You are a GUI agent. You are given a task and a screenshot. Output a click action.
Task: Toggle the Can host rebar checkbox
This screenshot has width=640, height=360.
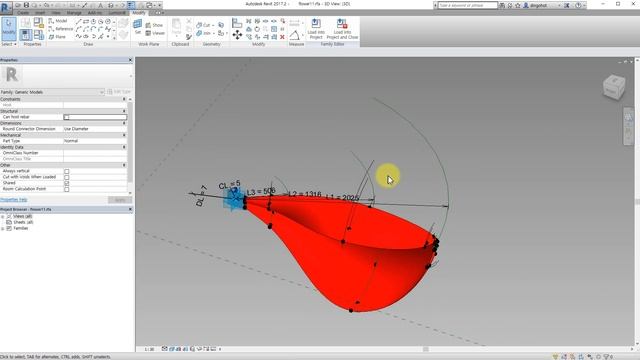click(x=67, y=117)
